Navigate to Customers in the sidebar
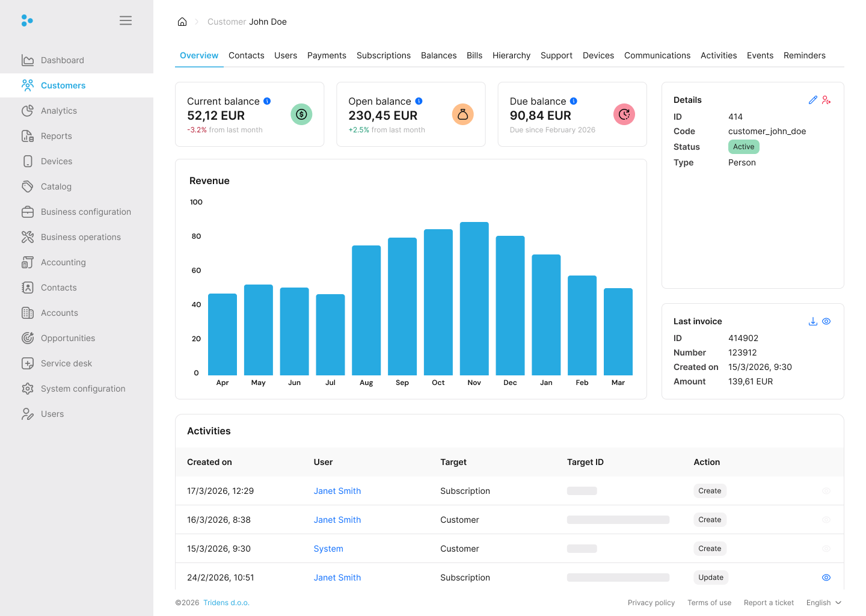This screenshot has width=866, height=616. 62,85
